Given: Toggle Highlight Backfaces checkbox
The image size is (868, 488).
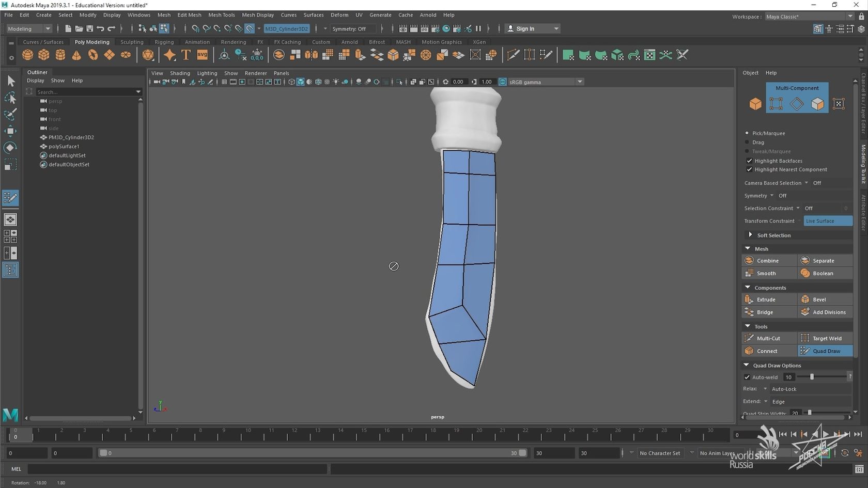Looking at the screenshot, I should point(749,161).
